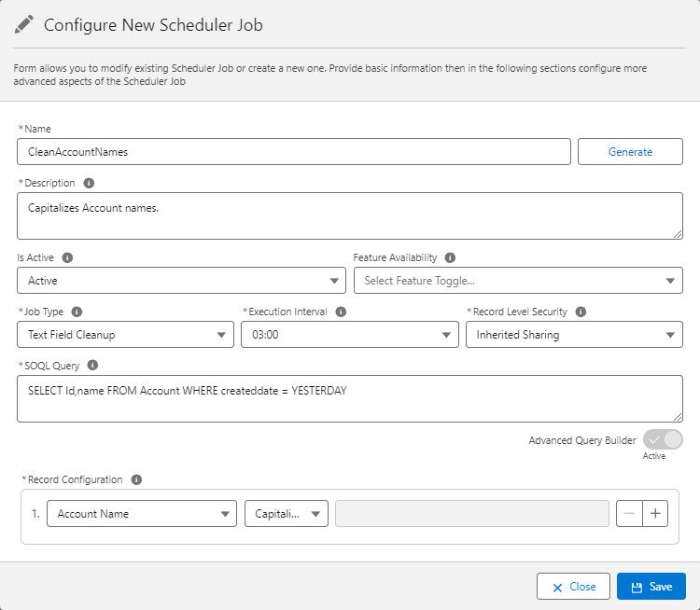This screenshot has height=610, width=700.
Task: Expand the Account Name field dropdown
Action: pyautogui.click(x=142, y=514)
